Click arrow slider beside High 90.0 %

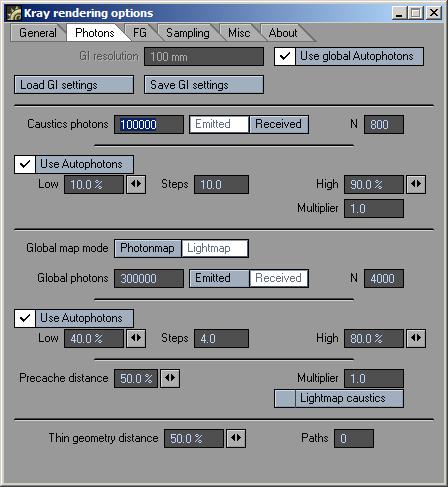click(x=416, y=184)
